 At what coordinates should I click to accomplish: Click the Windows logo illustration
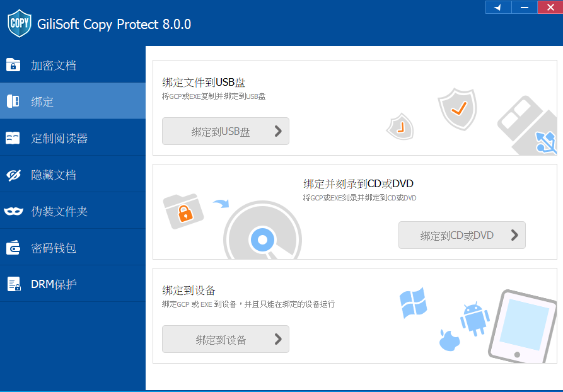[x=414, y=303]
